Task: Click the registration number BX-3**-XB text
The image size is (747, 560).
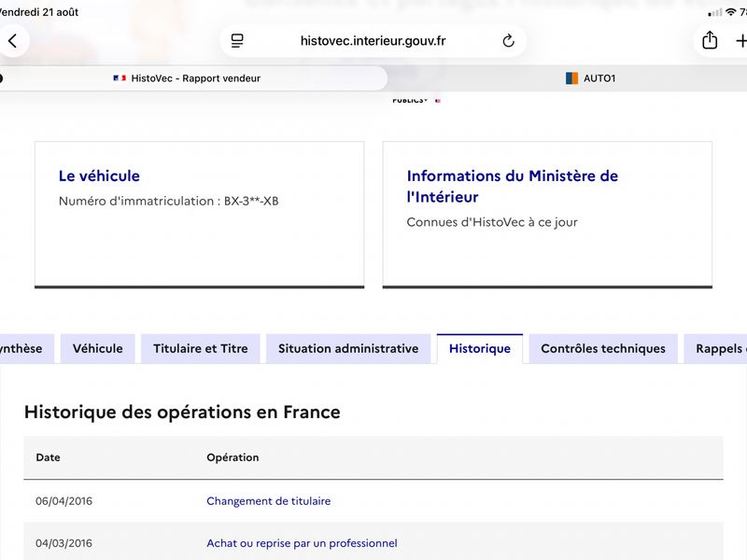Action: [251, 201]
